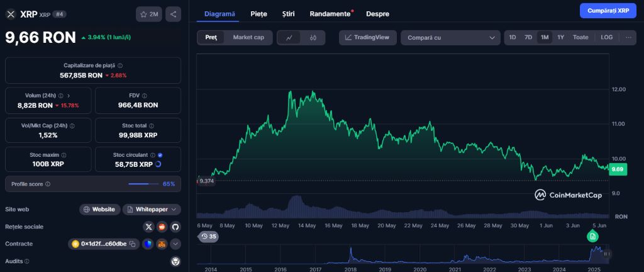Switch to the candlestick chart icon
This screenshot has width=644, height=272.
click(313, 38)
